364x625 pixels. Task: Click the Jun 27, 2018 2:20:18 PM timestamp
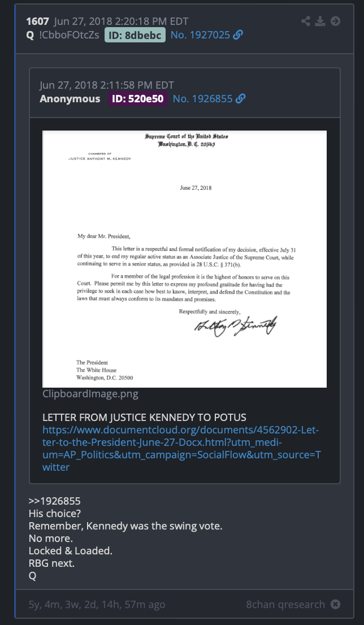[121, 21]
